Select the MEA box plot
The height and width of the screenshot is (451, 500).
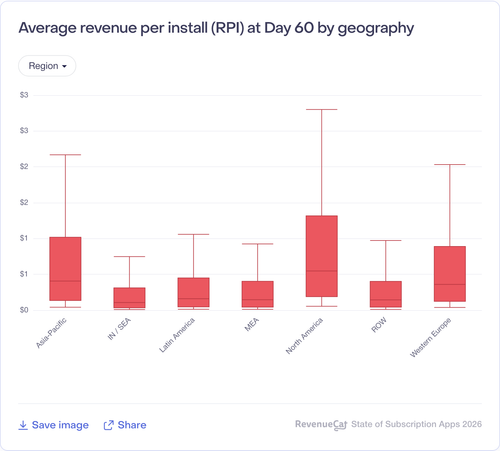pyautogui.click(x=258, y=294)
